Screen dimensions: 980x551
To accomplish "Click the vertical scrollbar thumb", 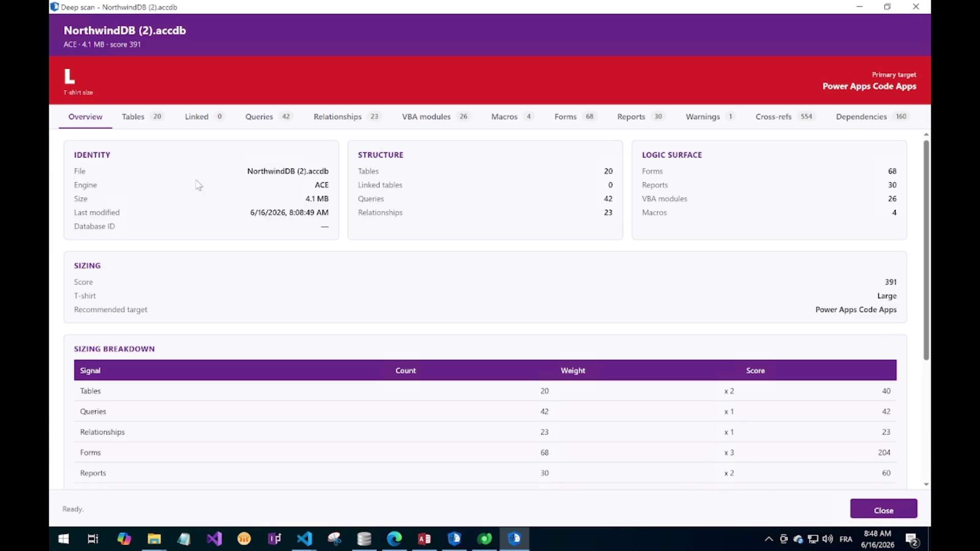I will tap(926, 250).
